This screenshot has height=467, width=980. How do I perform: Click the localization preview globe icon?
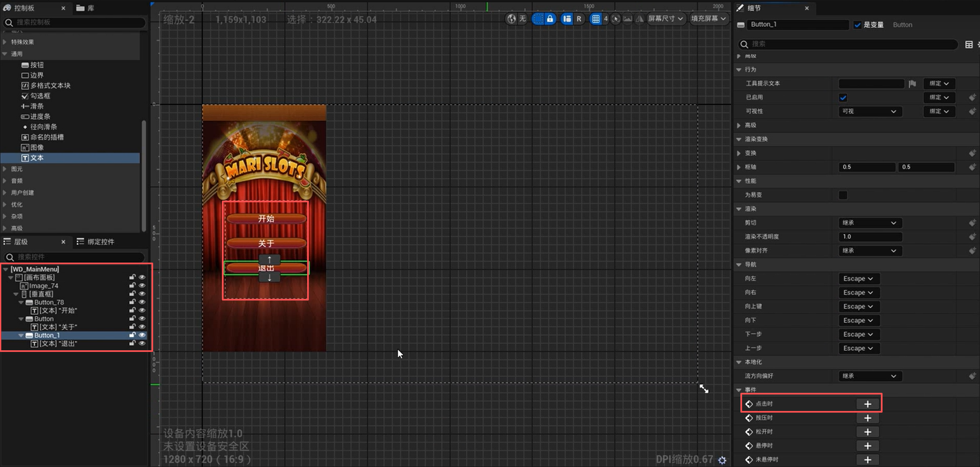click(512, 19)
